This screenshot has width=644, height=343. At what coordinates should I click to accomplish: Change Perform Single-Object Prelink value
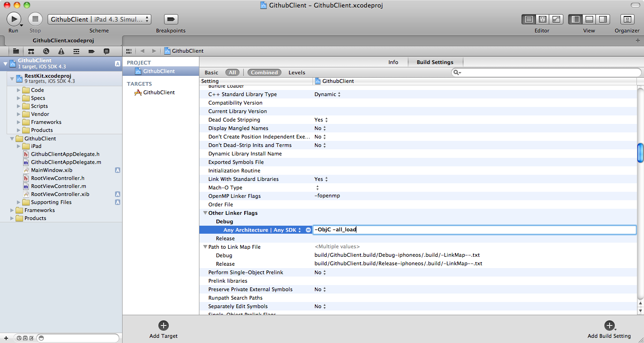[321, 272]
